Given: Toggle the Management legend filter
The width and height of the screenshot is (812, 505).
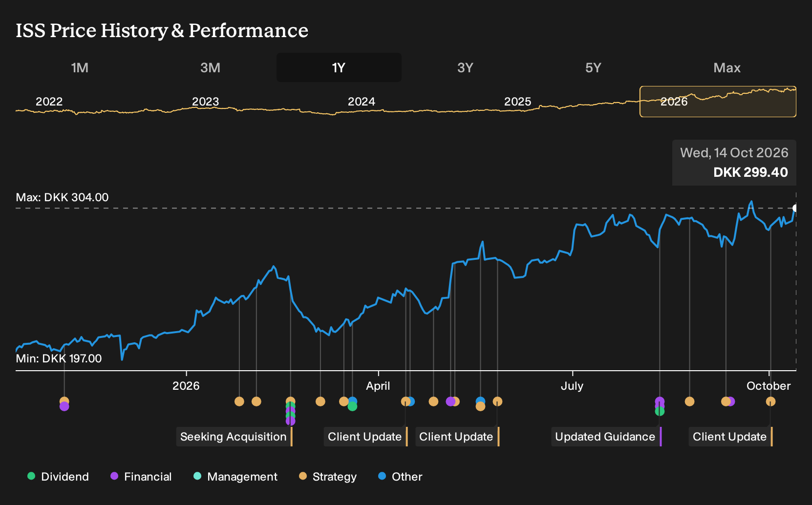Looking at the screenshot, I should [x=235, y=477].
